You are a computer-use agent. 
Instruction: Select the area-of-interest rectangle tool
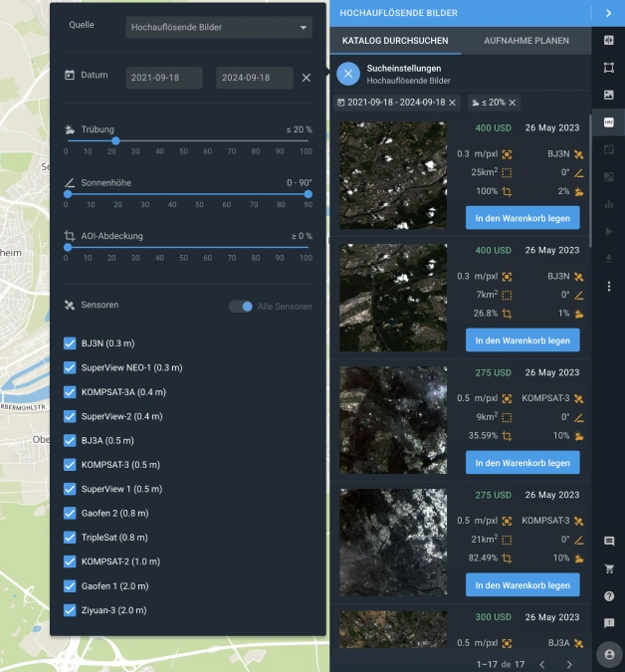pos(609,68)
